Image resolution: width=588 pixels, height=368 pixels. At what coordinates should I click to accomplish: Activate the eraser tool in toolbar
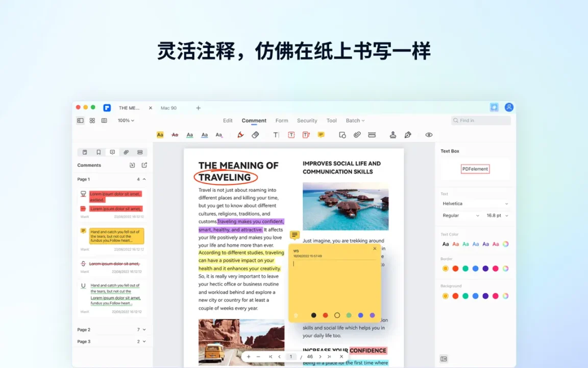255,135
